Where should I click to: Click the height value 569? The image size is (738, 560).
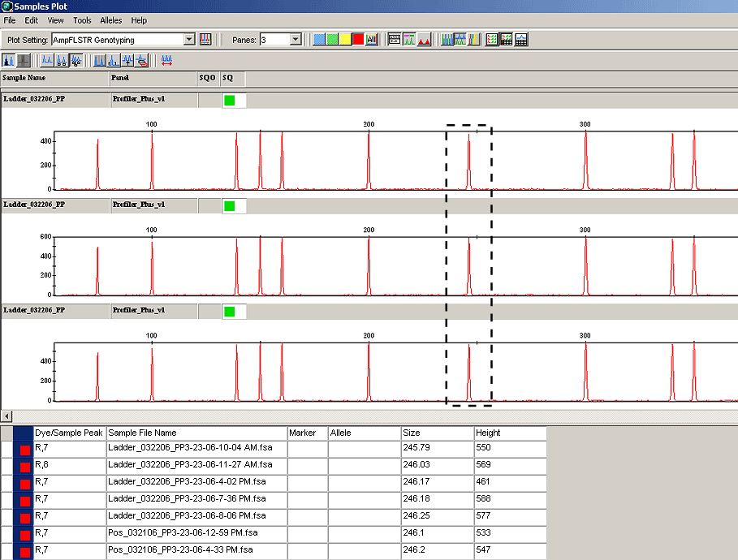483,464
